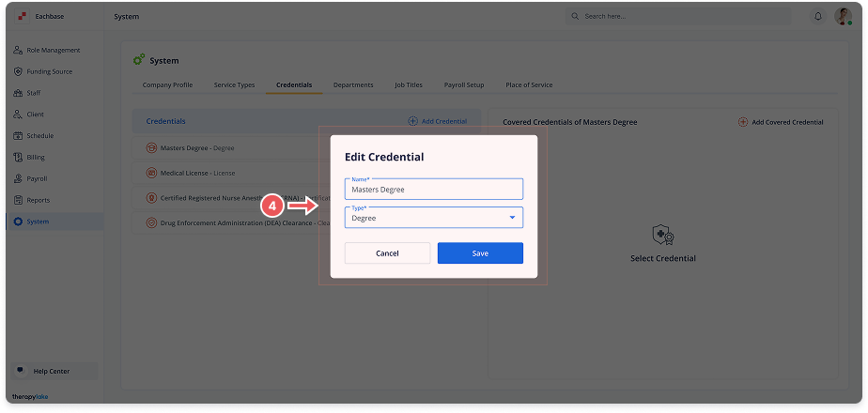Open the Help Center button label

point(52,372)
